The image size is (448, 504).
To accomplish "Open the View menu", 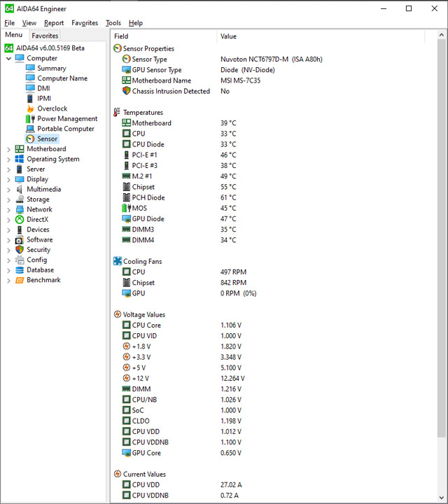I will click(x=29, y=23).
